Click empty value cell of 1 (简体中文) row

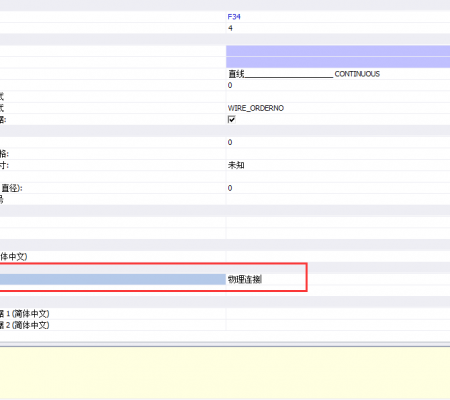point(338,314)
